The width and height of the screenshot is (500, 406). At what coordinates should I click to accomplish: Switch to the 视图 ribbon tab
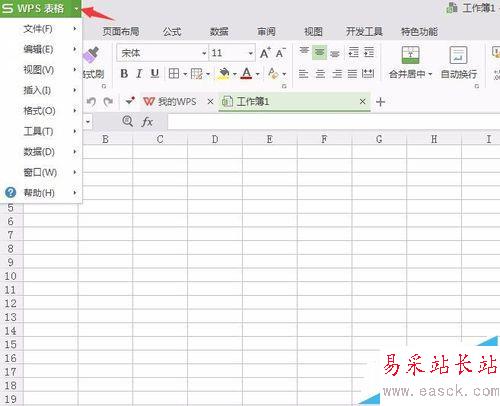313,32
